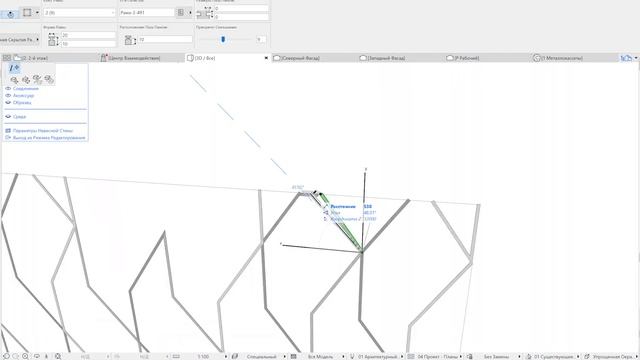Screen dimensions: 640x360
Task: Click the fourth curtain wall component icon
Action: [49, 80]
